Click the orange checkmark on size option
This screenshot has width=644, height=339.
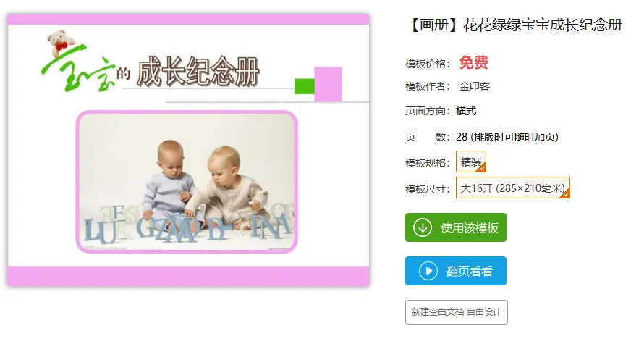pos(566,193)
